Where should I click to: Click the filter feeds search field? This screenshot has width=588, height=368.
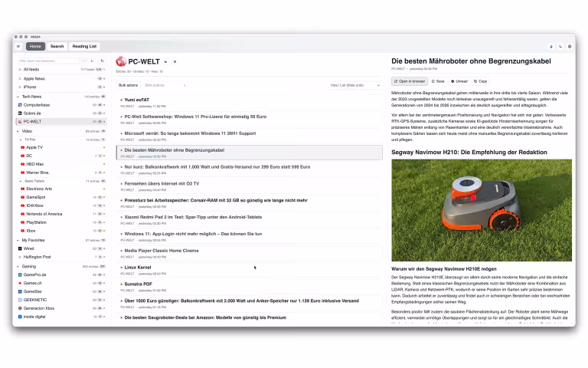coord(50,61)
